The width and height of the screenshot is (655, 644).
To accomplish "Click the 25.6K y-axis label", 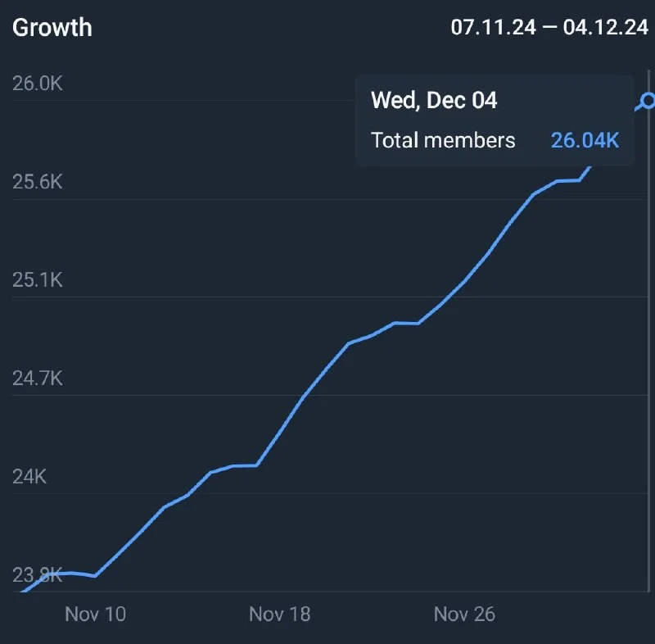I will click(38, 182).
